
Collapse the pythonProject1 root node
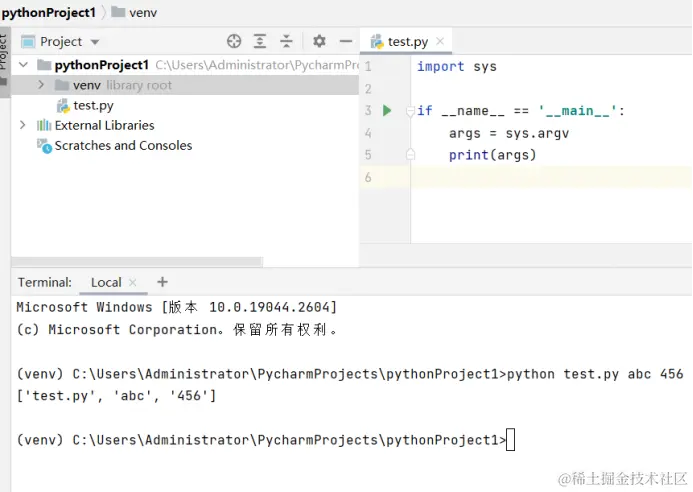pyautogui.click(x=23, y=65)
